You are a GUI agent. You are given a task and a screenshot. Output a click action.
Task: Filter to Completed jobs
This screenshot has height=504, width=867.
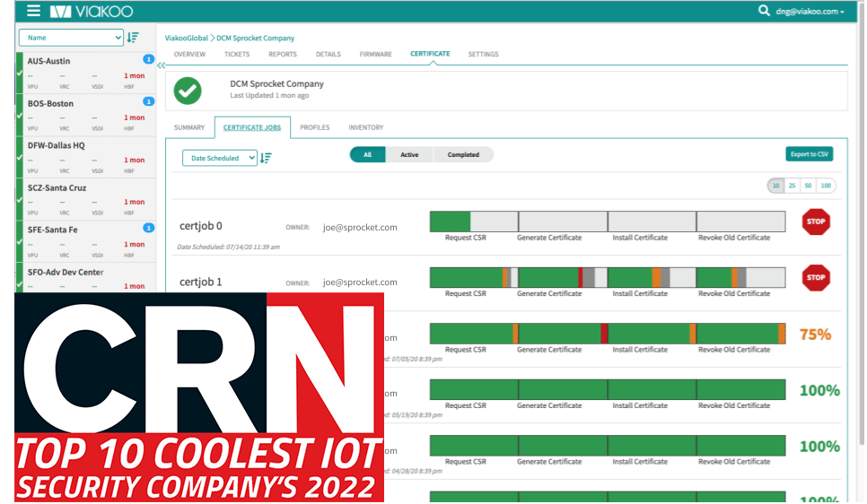[x=463, y=155]
